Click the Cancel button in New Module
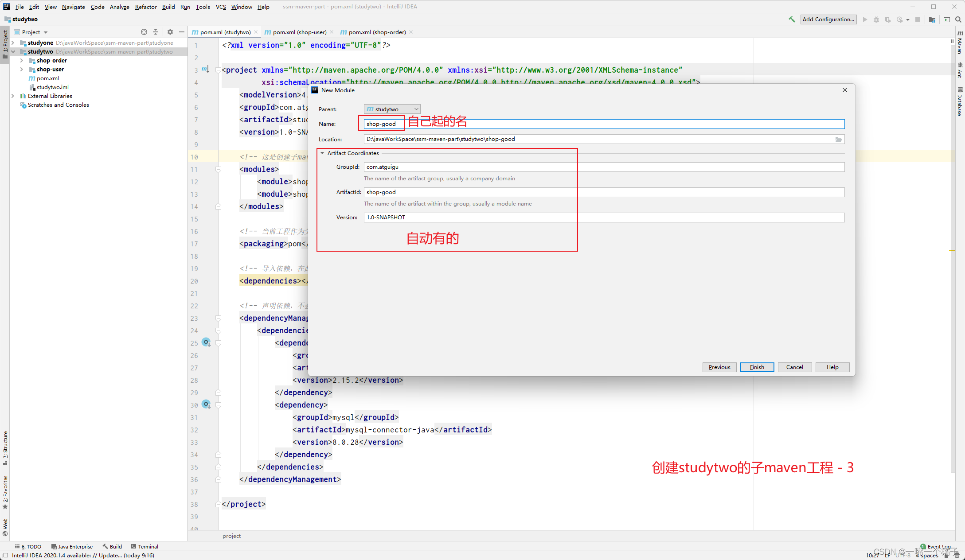The width and height of the screenshot is (965, 560). 795,367
